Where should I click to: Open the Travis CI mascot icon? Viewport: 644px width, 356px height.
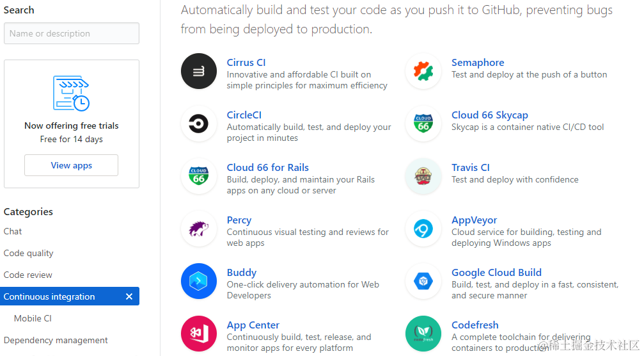pyautogui.click(x=423, y=176)
